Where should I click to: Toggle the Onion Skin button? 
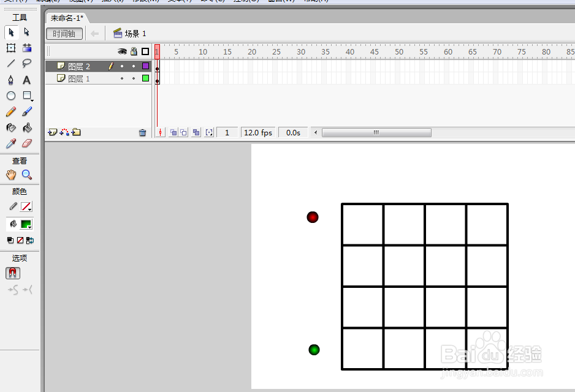coord(173,133)
